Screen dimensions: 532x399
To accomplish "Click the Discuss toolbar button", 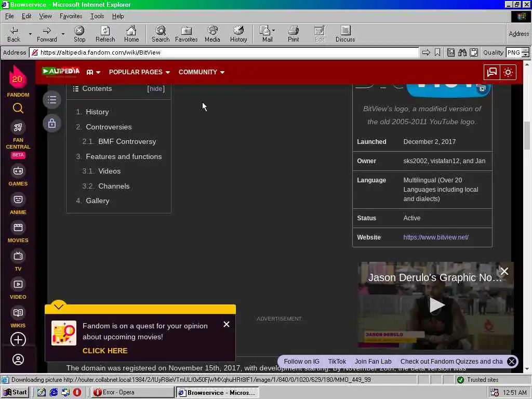I will [345, 34].
